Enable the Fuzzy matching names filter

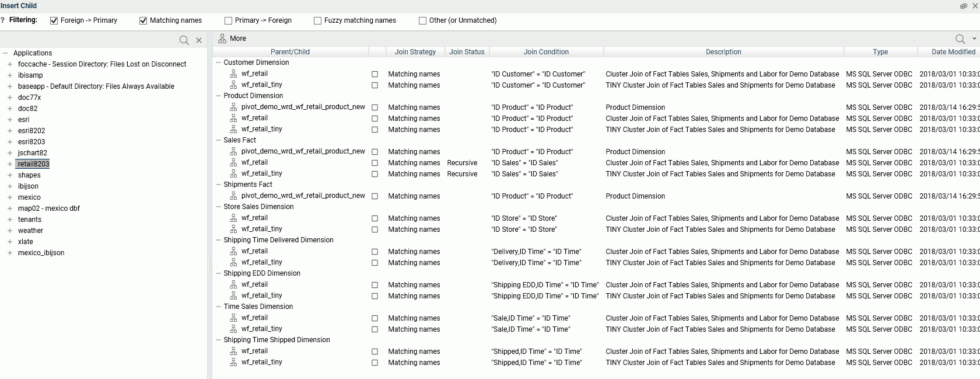pos(317,20)
